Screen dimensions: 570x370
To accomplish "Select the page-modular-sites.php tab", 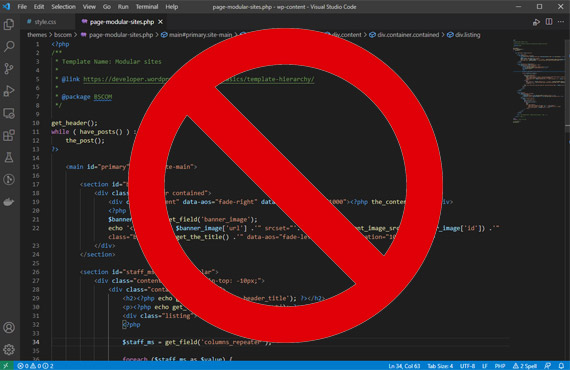I will pyautogui.click(x=121, y=22).
